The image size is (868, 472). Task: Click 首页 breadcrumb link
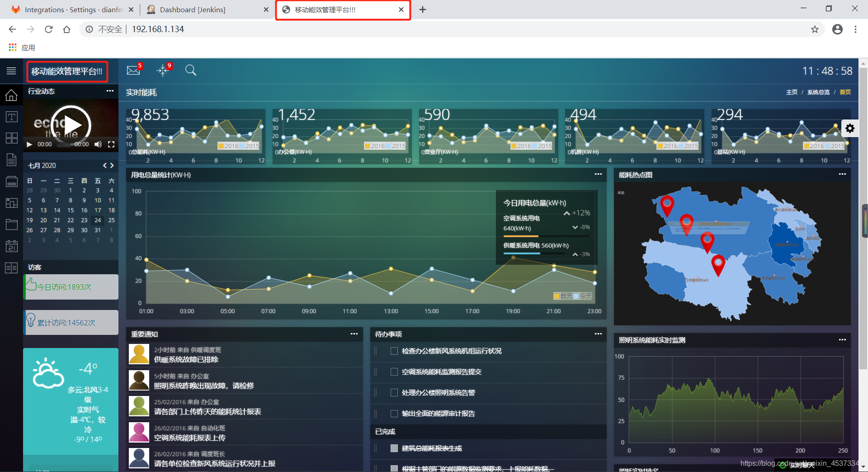[845, 92]
